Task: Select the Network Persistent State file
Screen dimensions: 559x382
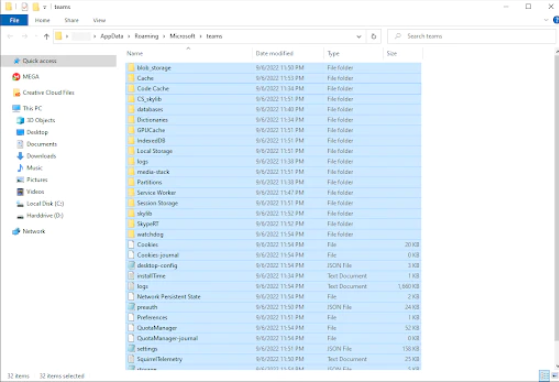Action: click(169, 296)
